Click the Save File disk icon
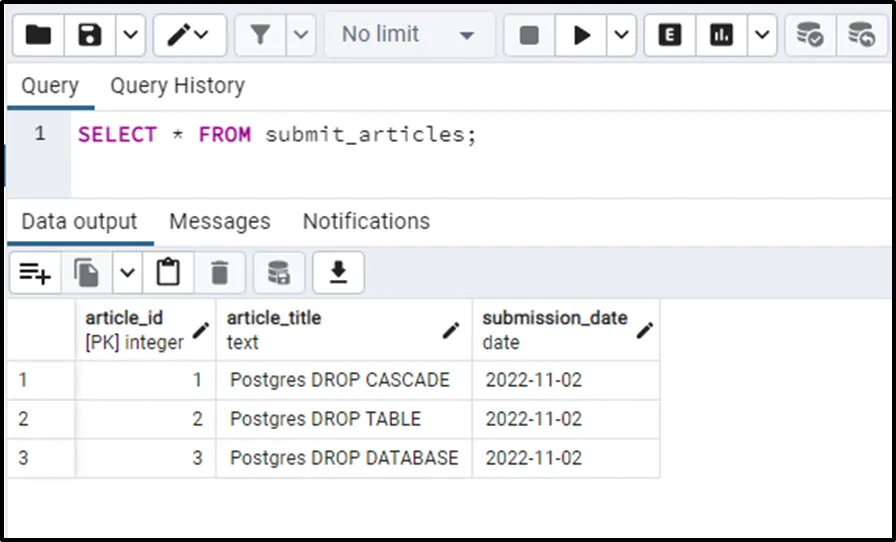Image resolution: width=896 pixels, height=542 pixels. point(91,35)
